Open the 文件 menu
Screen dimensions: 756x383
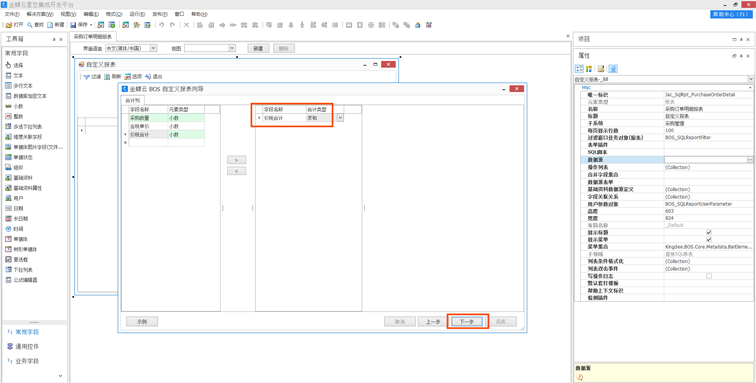12,14
